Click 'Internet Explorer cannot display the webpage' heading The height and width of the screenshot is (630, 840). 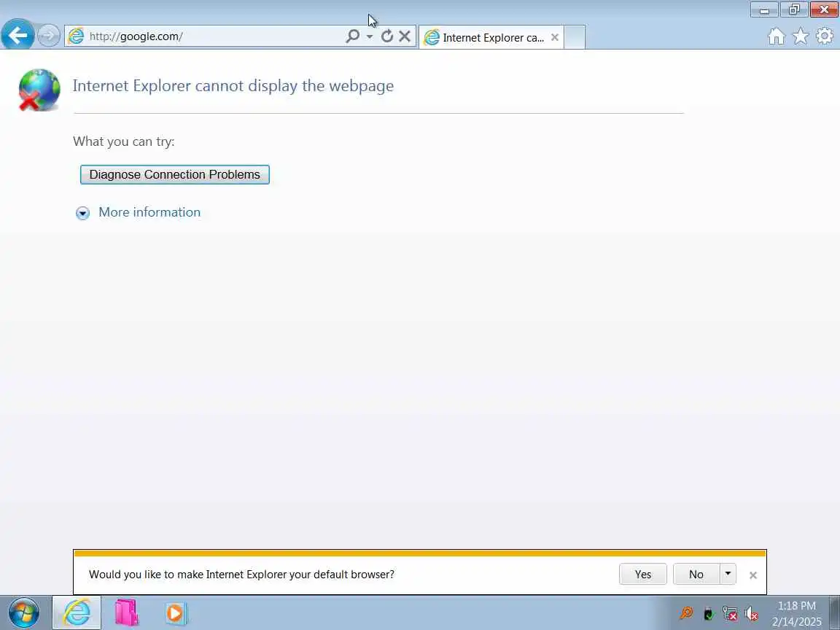(233, 86)
